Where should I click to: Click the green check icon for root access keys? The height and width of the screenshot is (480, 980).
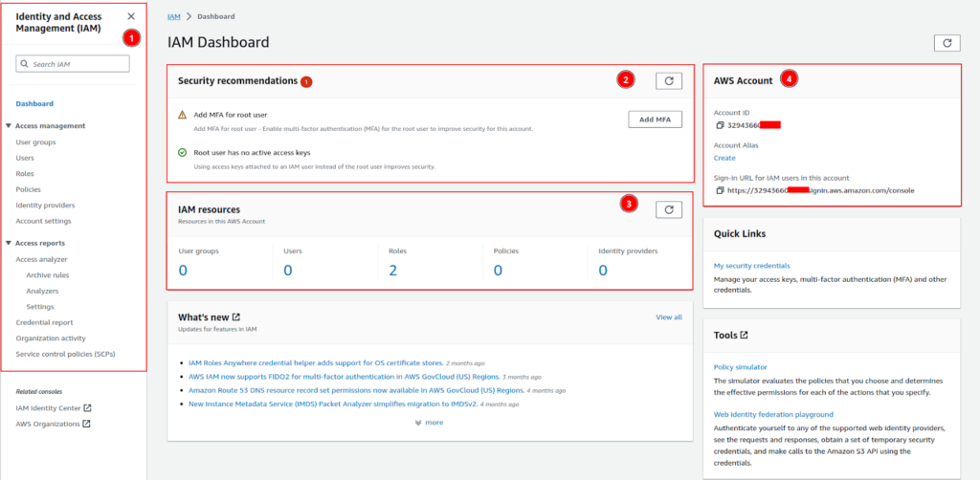pyautogui.click(x=182, y=152)
